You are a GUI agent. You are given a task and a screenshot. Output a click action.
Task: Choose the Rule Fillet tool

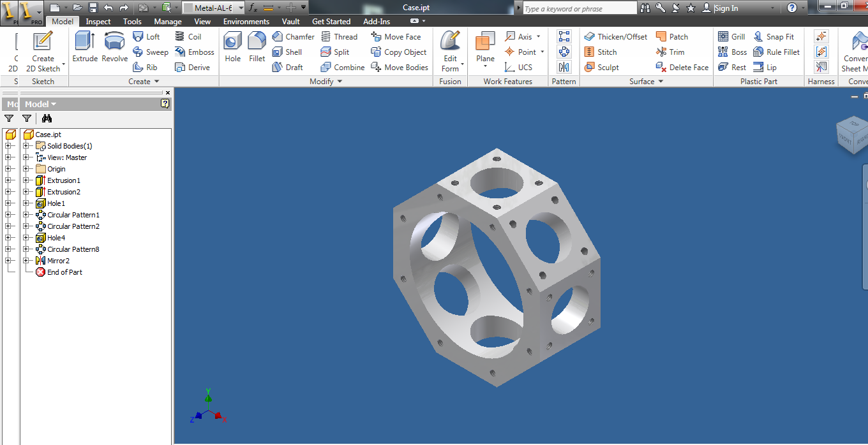click(x=777, y=52)
